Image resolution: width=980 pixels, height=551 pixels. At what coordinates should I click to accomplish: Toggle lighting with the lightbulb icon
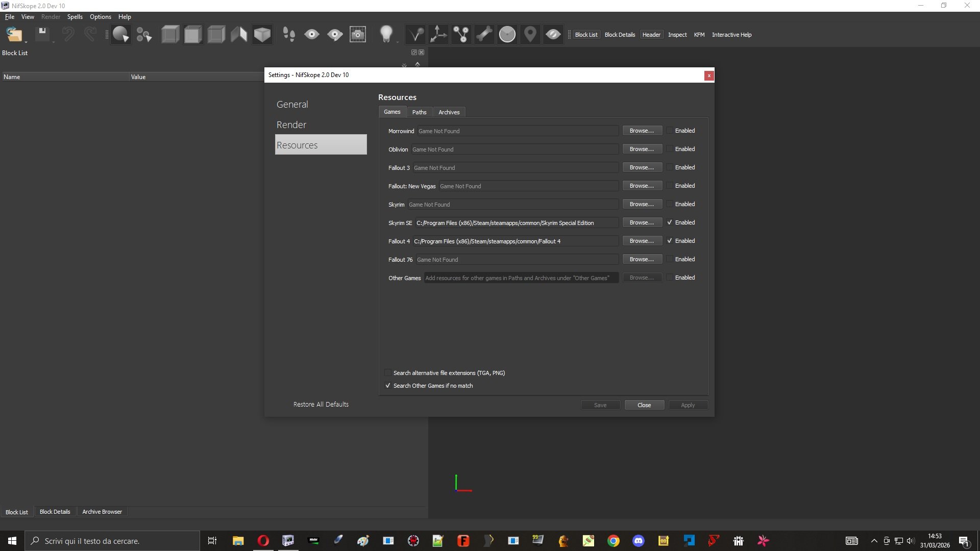tap(386, 35)
